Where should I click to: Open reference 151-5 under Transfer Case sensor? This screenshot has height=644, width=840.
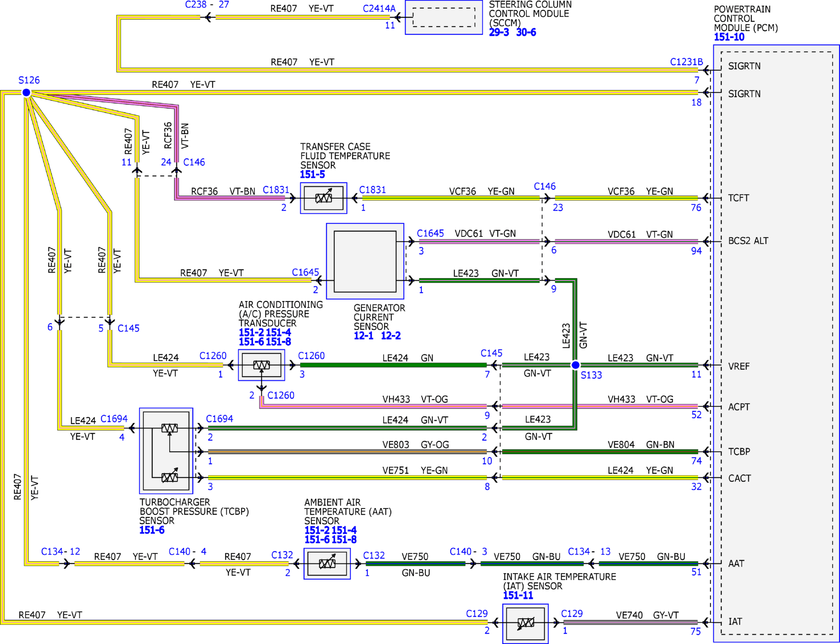pyautogui.click(x=312, y=174)
